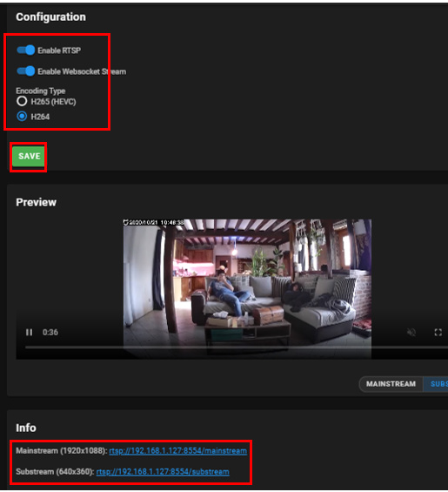Toggle the Enable RTSP switch

point(26,51)
